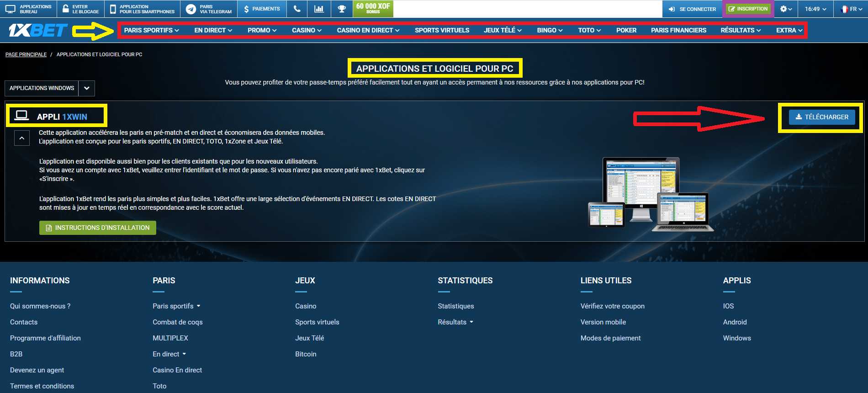
Task: Open the 16:49 time zone dropdown
Action: 815,9
